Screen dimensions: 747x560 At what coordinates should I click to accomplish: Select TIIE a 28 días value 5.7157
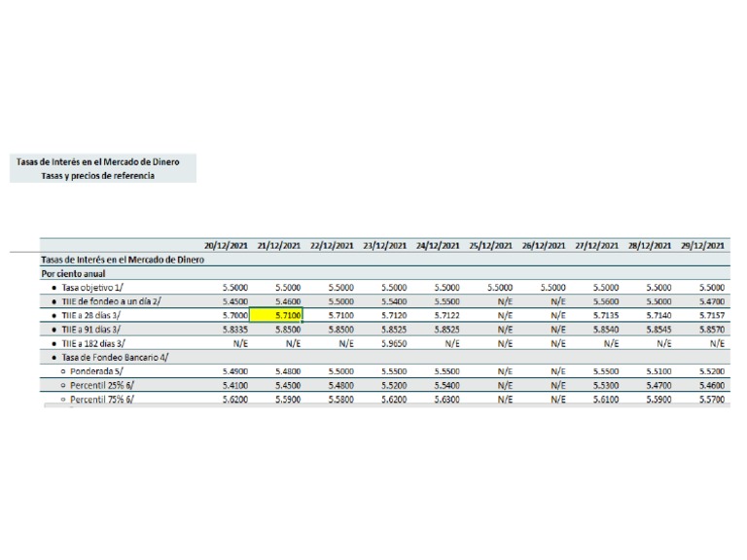coord(712,315)
